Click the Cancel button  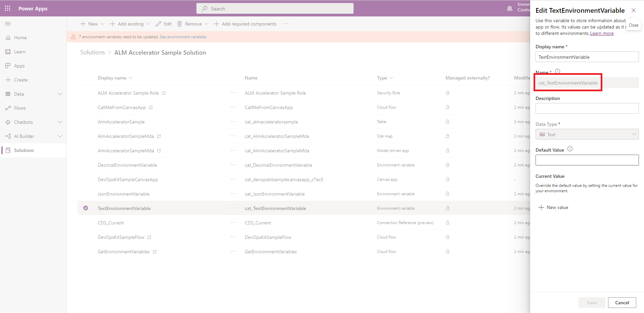pyautogui.click(x=622, y=303)
